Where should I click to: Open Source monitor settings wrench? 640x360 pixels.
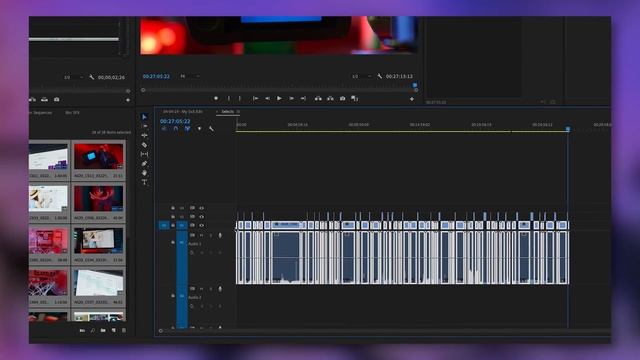point(91,77)
